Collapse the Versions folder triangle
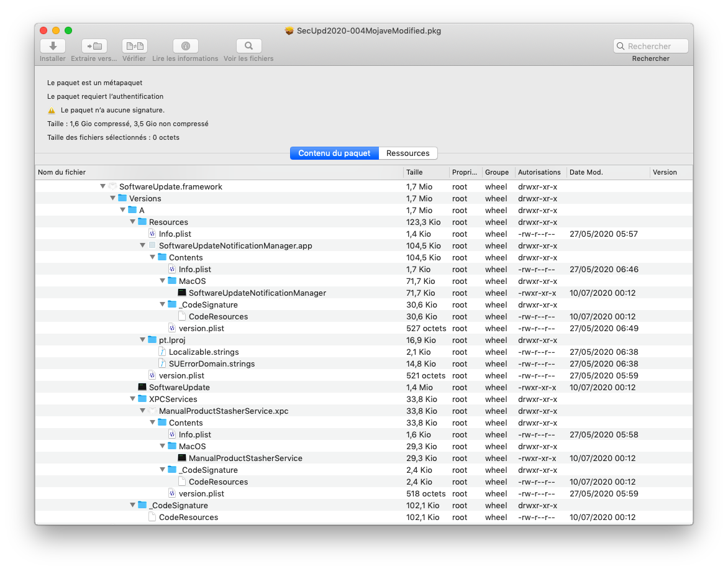Screen dimensions: 728x571 tap(112, 198)
